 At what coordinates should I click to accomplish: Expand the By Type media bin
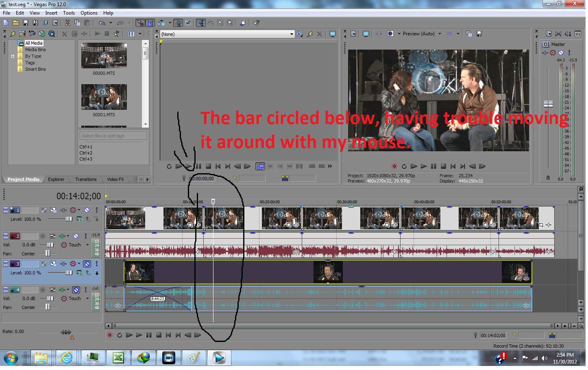[13, 57]
